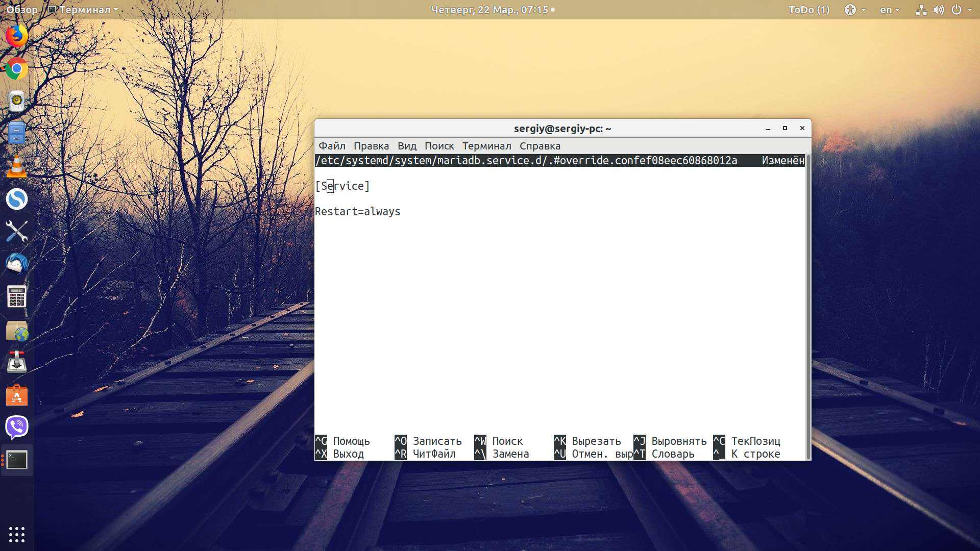Open the VLC media player icon

click(17, 166)
